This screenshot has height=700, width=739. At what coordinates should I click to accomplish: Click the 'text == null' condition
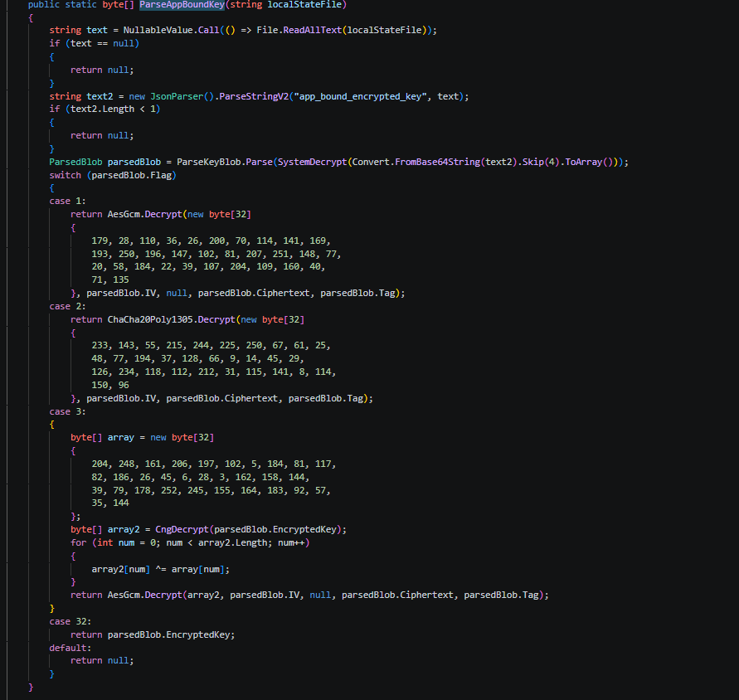pyautogui.click(x=102, y=43)
